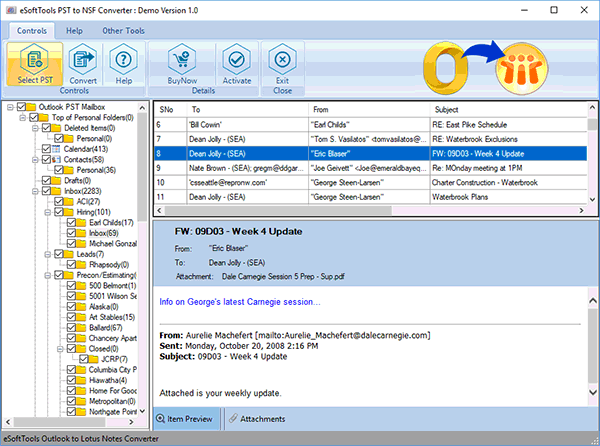The height and width of the screenshot is (446, 600).
Task: Toggle the Top of Personal Folders checkbox
Action: click(x=34, y=117)
